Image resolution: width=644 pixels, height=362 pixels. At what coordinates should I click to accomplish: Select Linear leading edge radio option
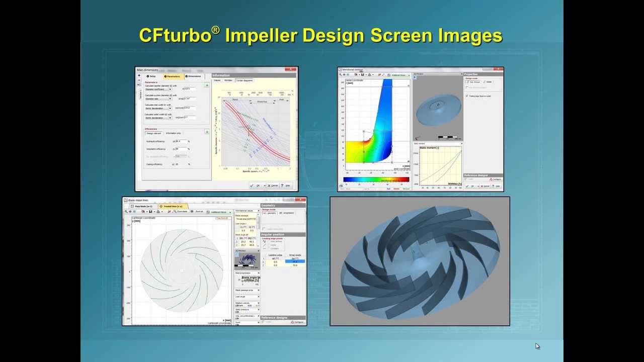coord(273,245)
